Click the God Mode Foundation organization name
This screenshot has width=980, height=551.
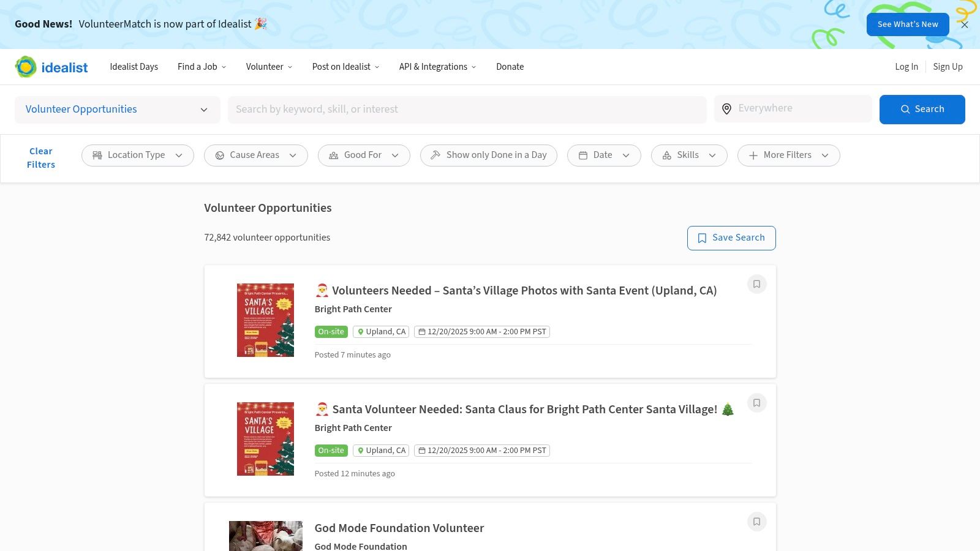(x=361, y=546)
